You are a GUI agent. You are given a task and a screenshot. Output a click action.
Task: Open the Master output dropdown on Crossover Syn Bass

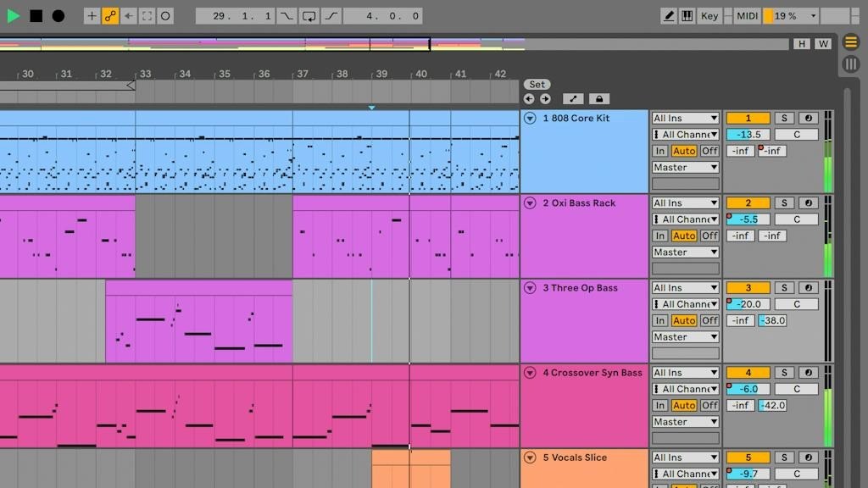685,421
